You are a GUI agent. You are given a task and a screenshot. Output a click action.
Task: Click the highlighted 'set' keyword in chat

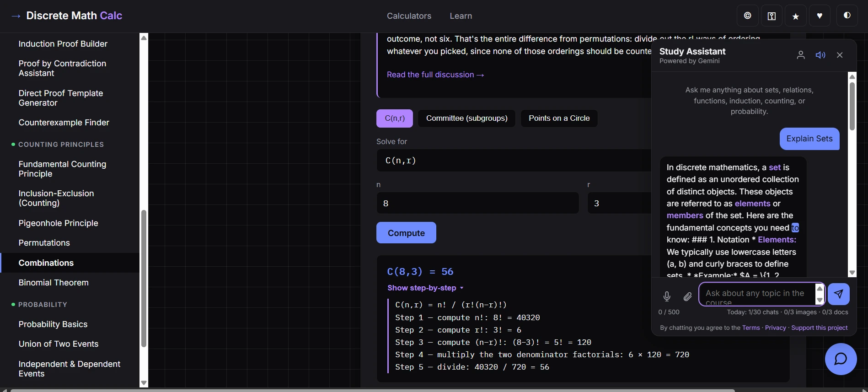(774, 167)
